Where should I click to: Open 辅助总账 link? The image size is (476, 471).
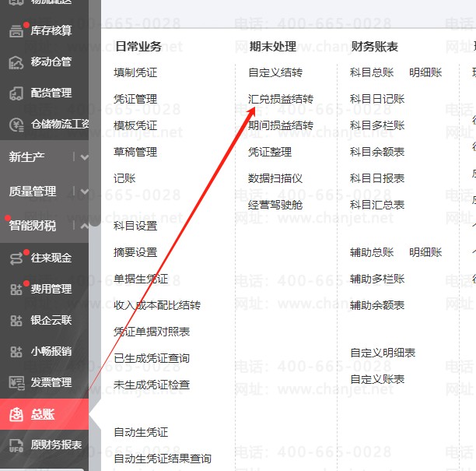tap(372, 252)
